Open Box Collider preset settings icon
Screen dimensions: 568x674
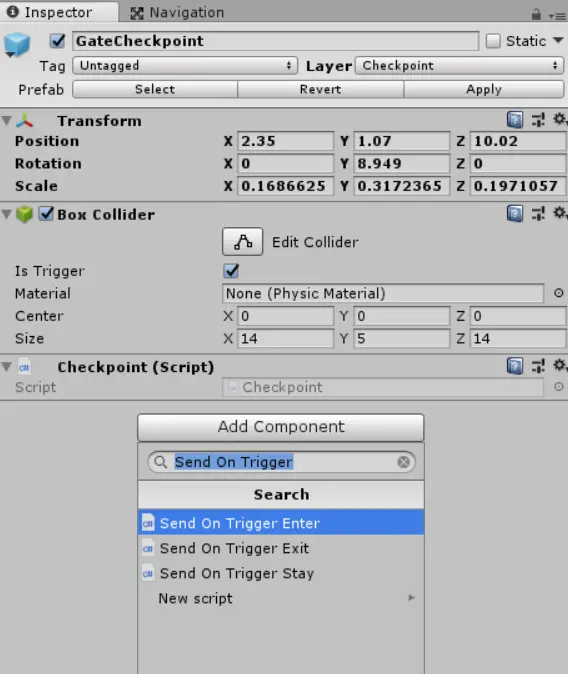point(538,213)
